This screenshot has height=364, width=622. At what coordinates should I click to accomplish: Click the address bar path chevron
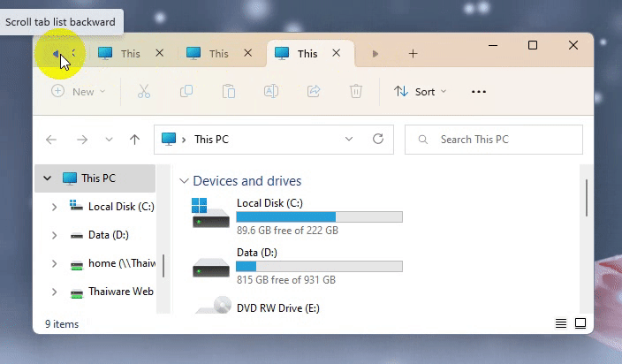coord(184,140)
